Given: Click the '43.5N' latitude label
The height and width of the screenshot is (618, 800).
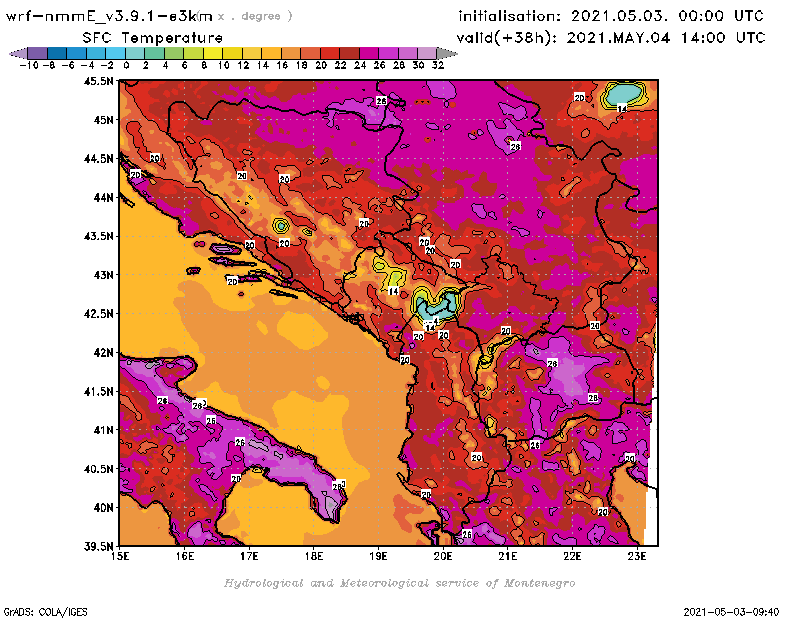Looking at the screenshot, I should pos(98,236).
